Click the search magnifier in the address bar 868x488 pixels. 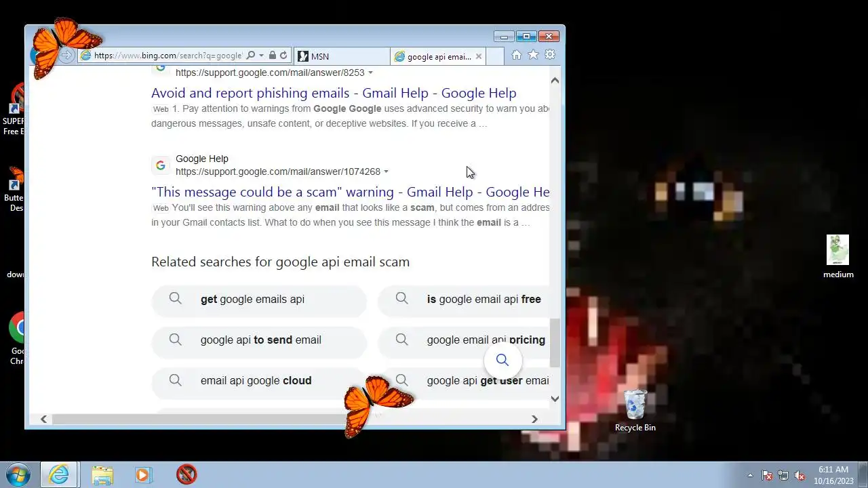click(250, 56)
